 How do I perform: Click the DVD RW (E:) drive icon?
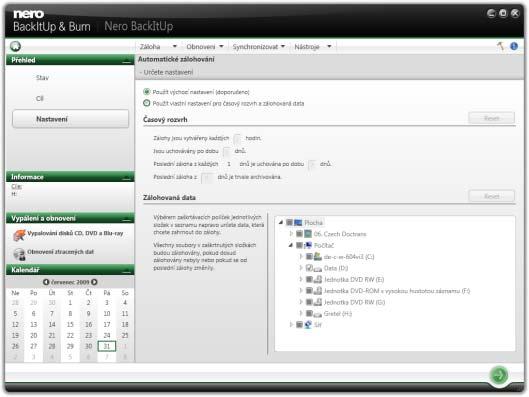(x=318, y=280)
